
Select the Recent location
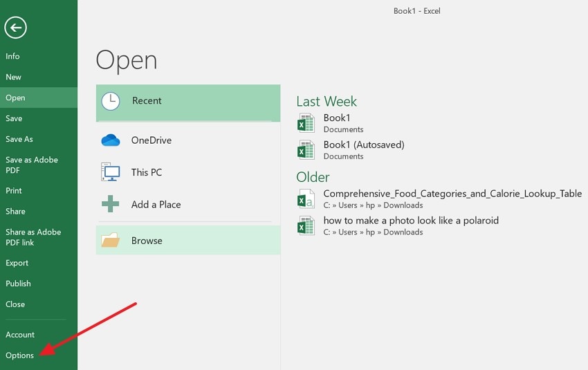coord(188,103)
